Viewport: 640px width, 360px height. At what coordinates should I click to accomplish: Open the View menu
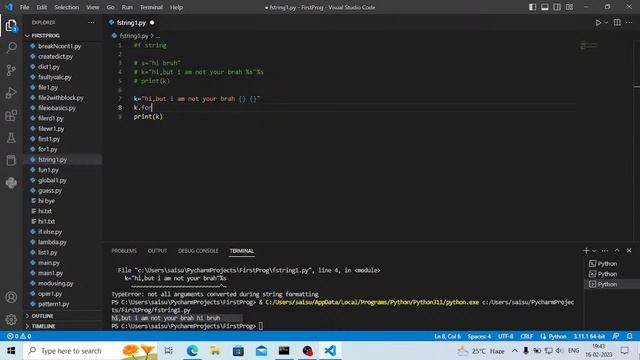pos(93,7)
